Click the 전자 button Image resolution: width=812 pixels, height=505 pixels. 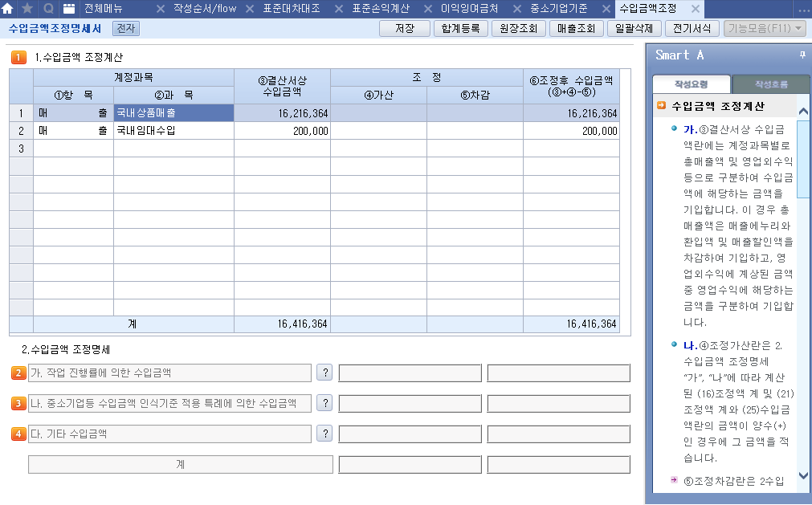coord(126,28)
